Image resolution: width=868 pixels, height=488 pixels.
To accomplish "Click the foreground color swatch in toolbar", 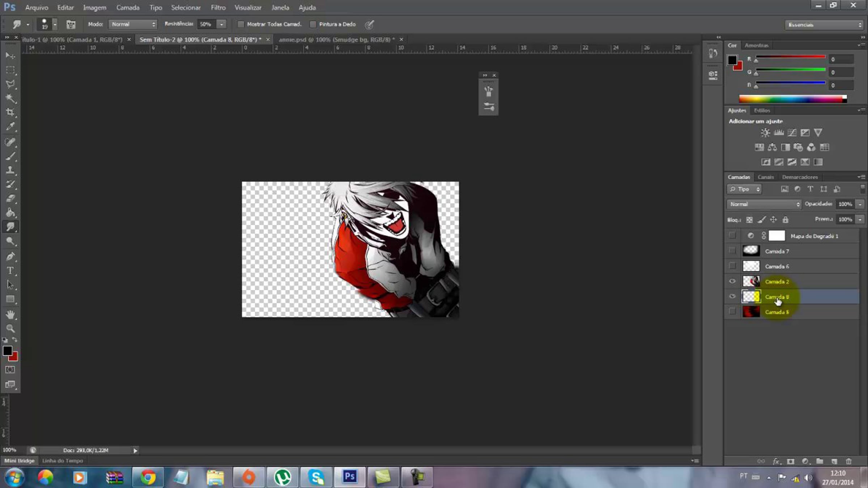I will (7, 351).
